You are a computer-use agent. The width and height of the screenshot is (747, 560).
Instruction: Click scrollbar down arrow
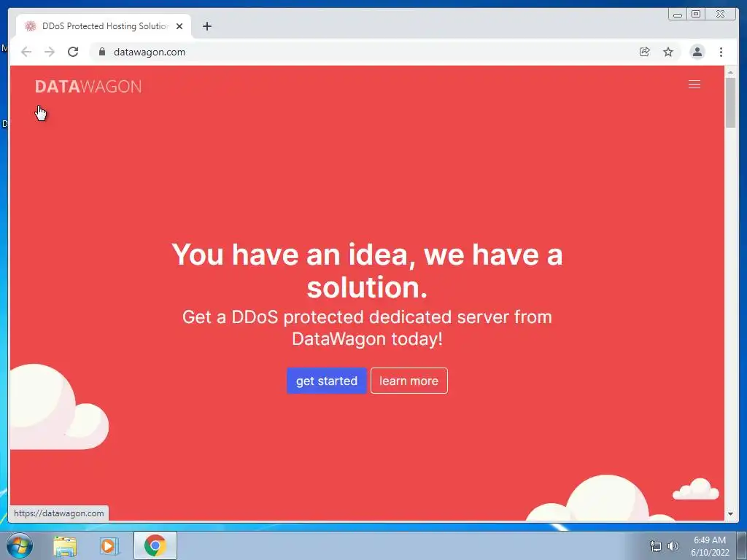coord(730,514)
